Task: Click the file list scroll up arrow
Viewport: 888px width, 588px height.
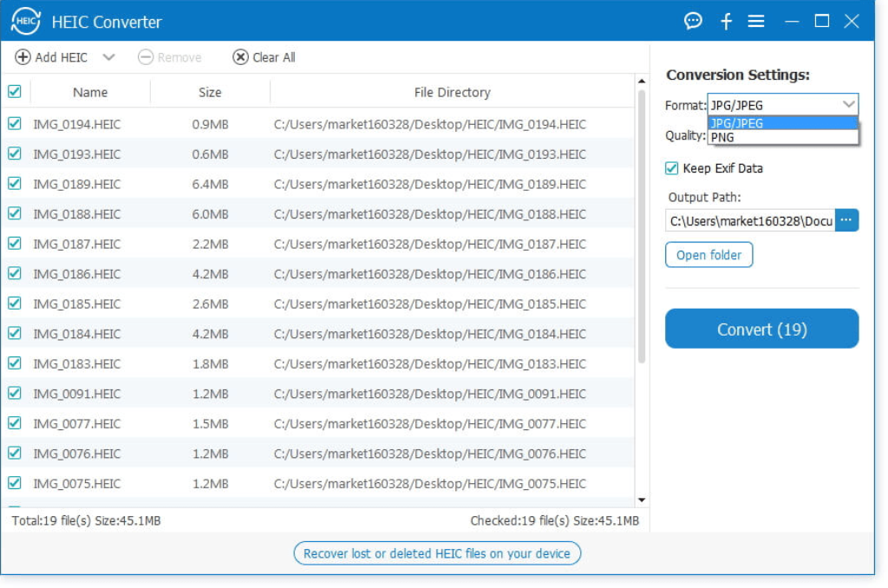Action: pos(642,82)
